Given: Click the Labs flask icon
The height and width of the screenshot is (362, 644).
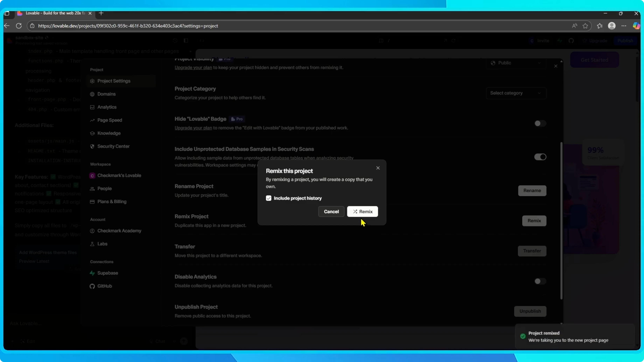Looking at the screenshot, I should click(x=92, y=244).
